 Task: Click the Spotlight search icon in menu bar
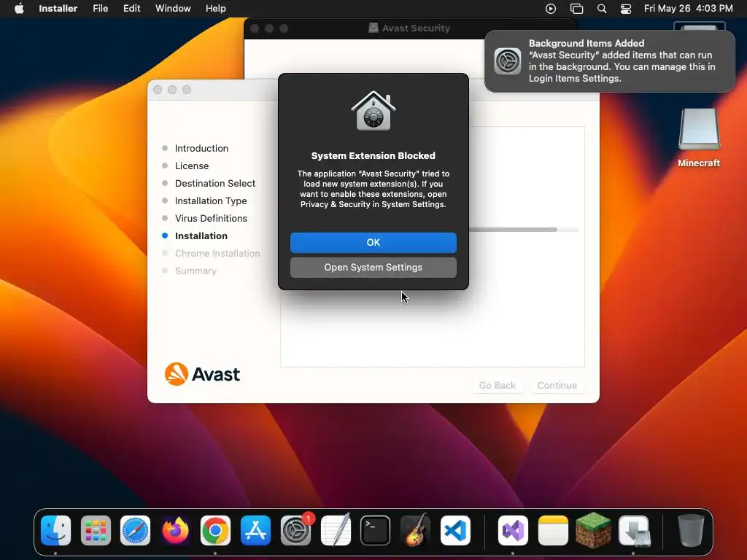pos(602,9)
